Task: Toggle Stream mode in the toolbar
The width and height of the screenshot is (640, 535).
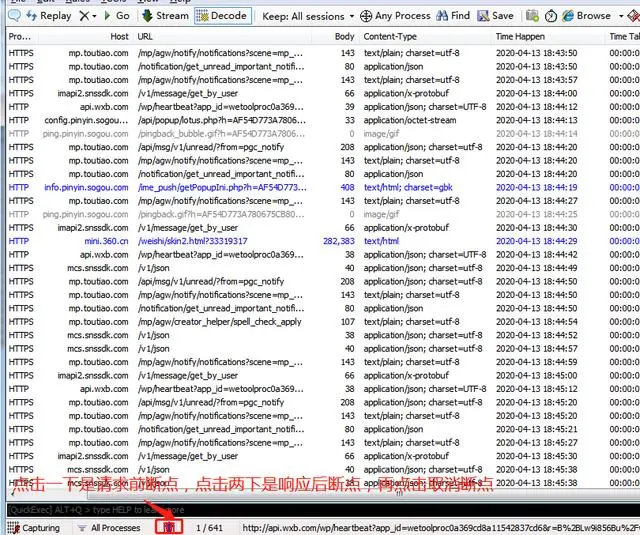Action: click(x=165, y=16)
